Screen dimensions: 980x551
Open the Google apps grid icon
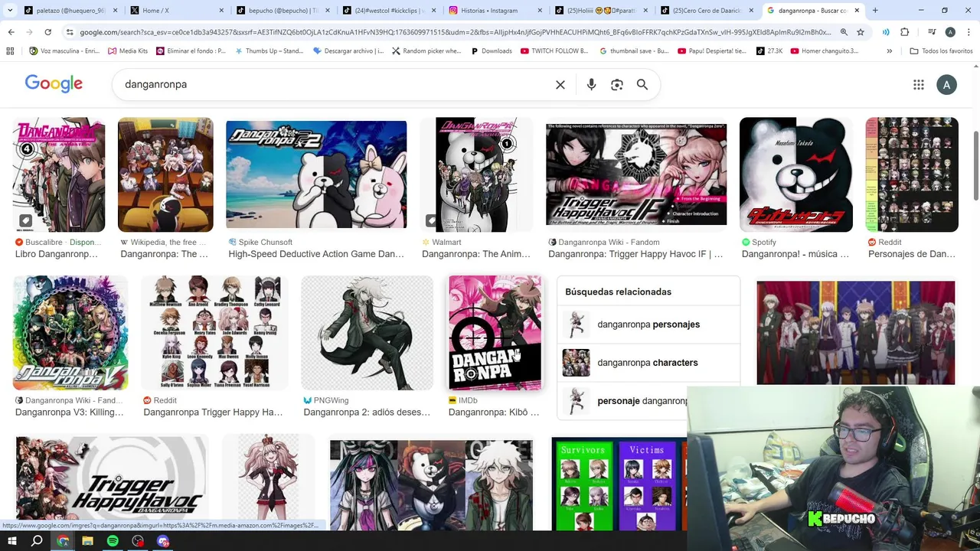[919, 85]
